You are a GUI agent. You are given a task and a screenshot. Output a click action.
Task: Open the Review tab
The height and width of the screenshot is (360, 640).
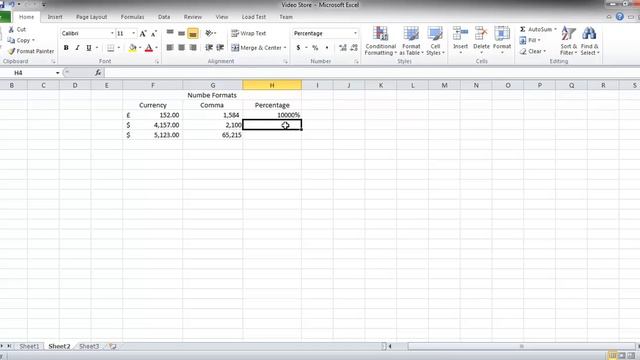tap(193, 17)
